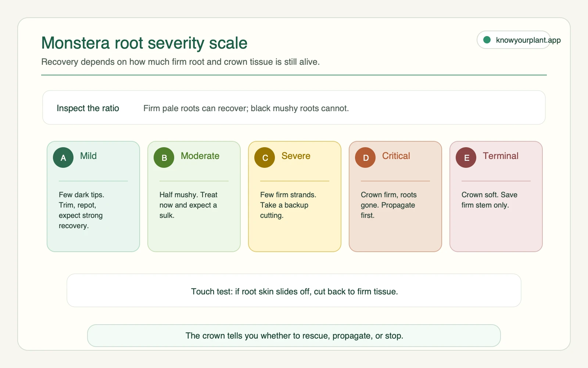Select the Moderate heading

[x=200, y=156]
